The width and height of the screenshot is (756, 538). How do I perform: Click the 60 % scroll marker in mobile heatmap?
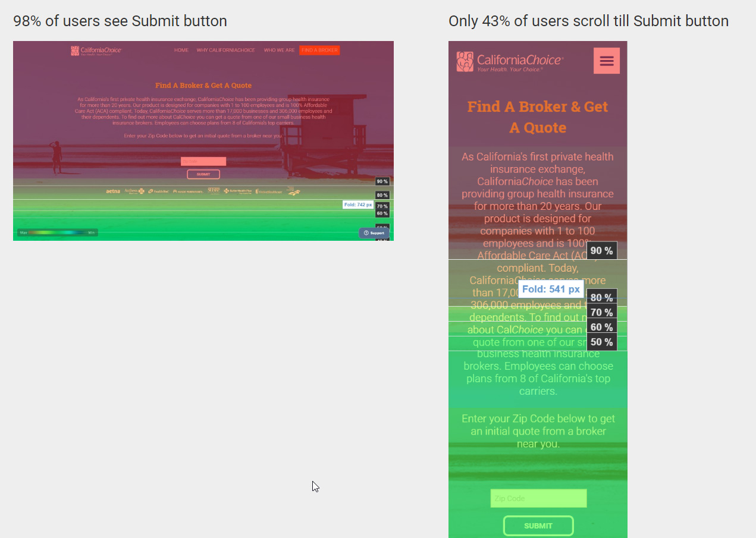click(x=602, y=327)
